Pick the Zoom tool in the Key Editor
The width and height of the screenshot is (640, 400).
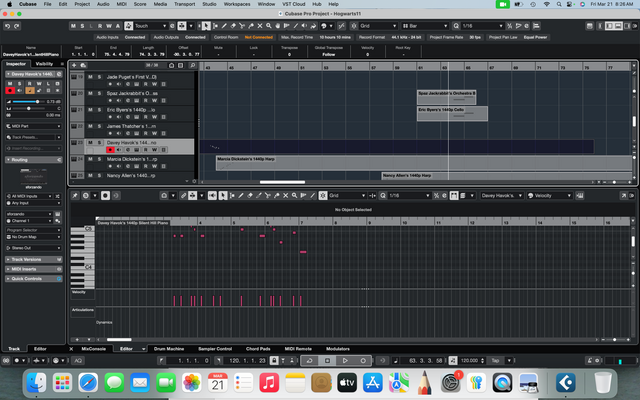(294, 196)
